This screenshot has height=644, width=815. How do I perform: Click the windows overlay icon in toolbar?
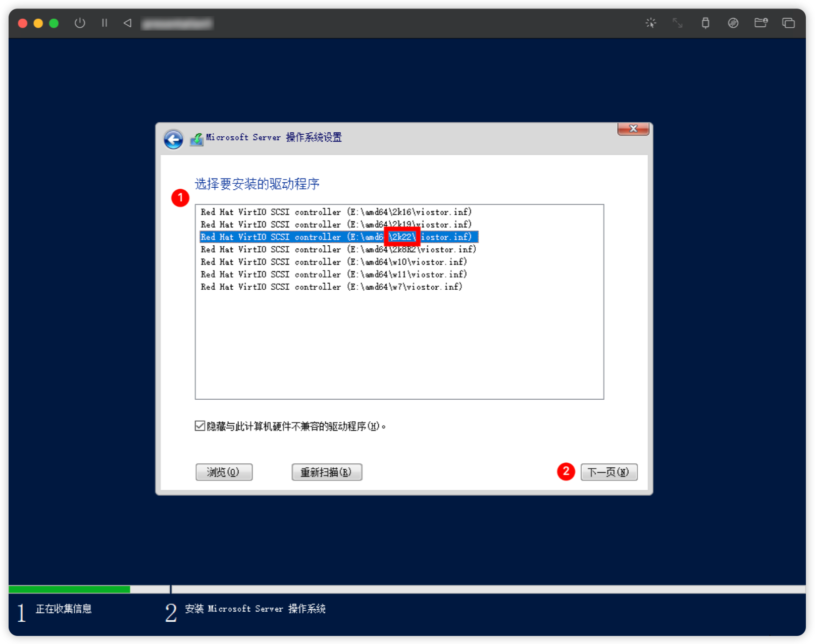[x=788, y=23]
